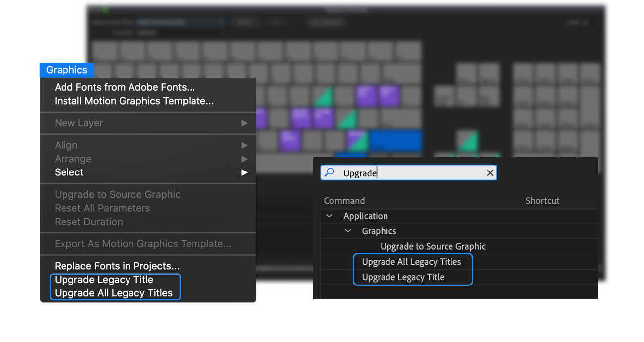
Task: Select Upgrade All Legacy Titles command row
Action: [411, 262]
